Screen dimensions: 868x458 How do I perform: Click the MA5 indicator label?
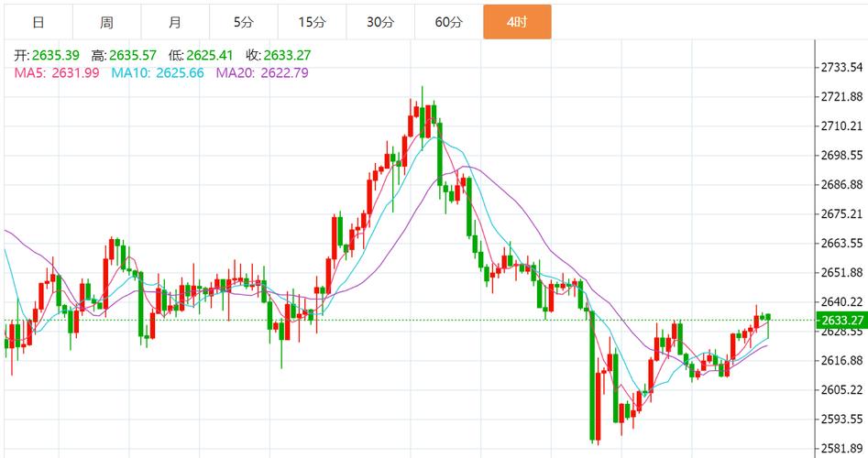coord(30,73)
